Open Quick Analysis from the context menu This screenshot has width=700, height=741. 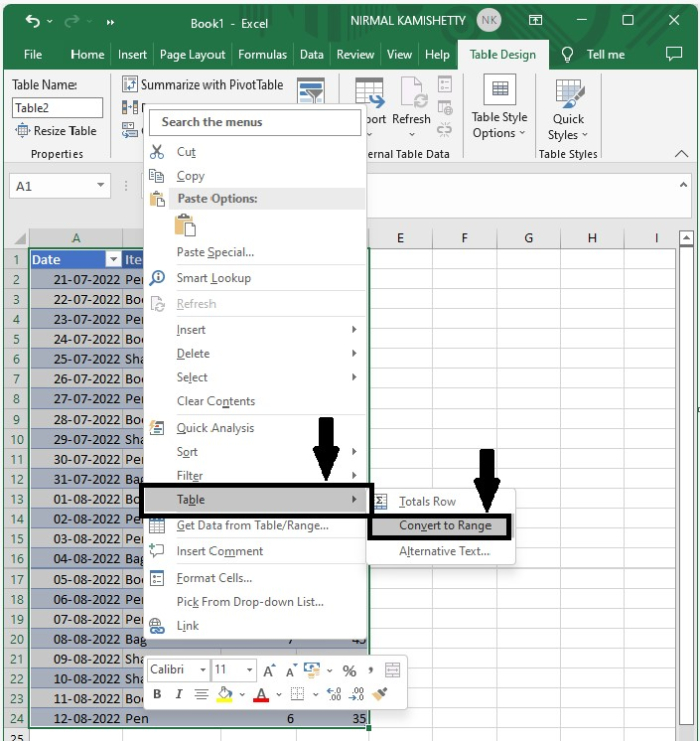point(255,428)
